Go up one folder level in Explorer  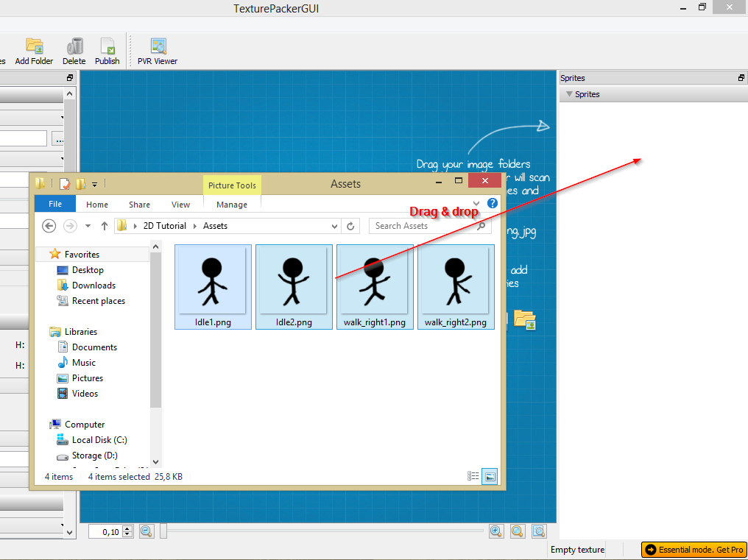105,226
